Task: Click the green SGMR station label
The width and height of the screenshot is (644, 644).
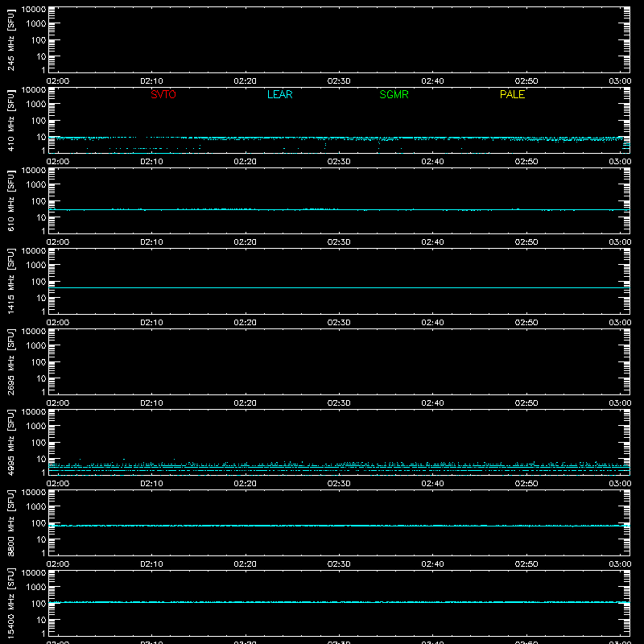Action: (394, 94)
